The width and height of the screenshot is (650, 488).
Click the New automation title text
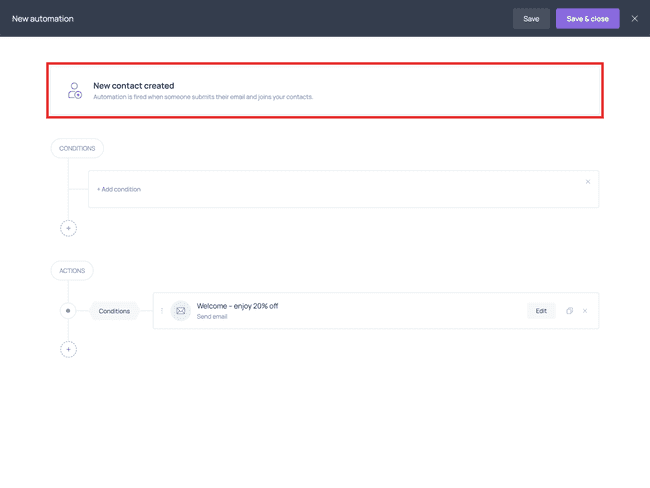pos(43,19)
